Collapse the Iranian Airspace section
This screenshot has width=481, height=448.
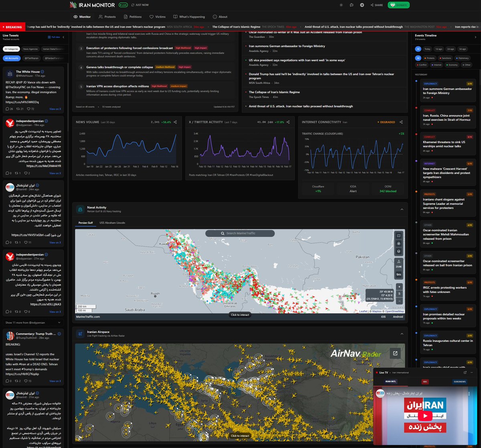click(x=402, y=334)
